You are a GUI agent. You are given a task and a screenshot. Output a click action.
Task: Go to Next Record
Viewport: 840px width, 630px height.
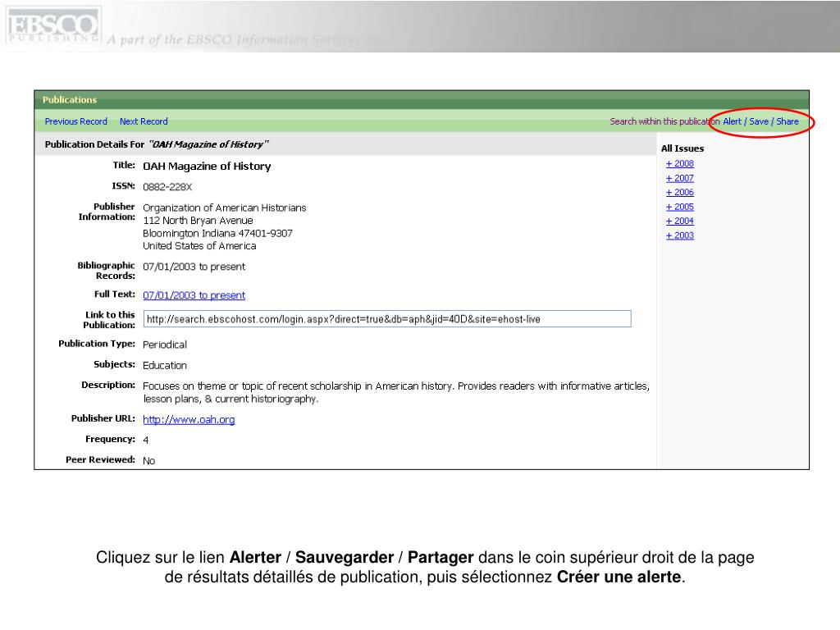(144, 121)
